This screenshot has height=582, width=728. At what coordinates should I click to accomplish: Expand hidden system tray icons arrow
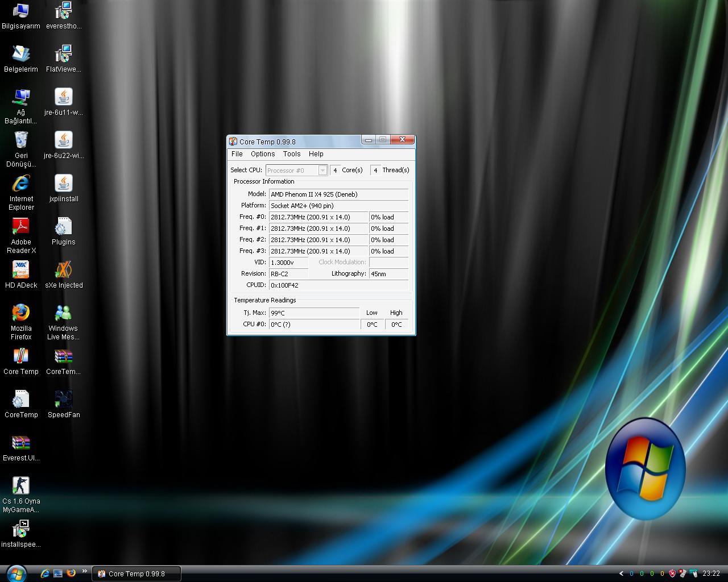pyautogui.click(x=621, y=574)
